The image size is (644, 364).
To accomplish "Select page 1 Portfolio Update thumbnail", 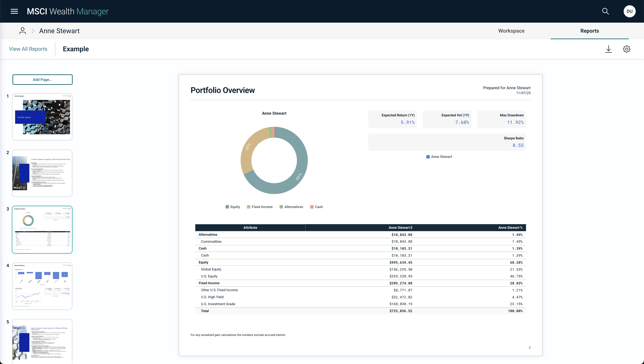I will 42,117.
